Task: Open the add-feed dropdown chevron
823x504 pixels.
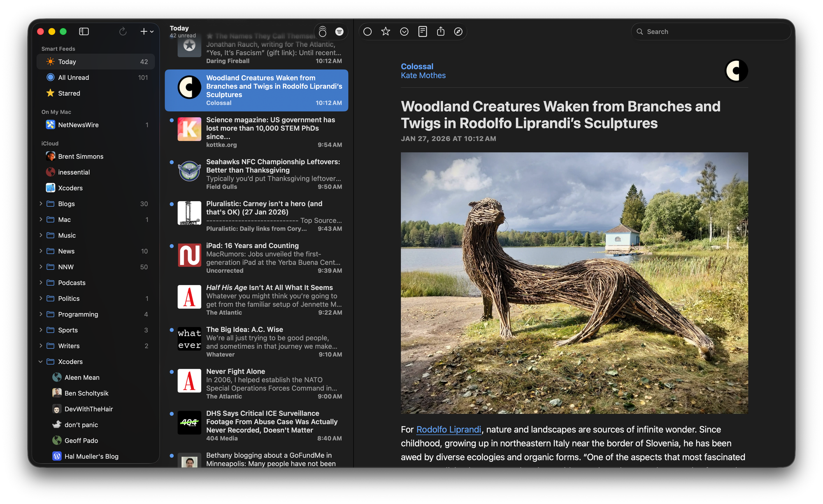Action: click(x=151, y=32)
